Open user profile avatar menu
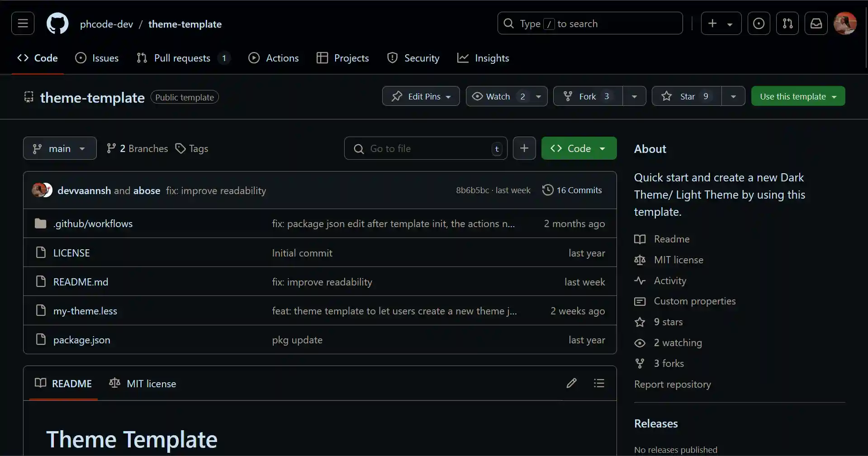868x456 pixels. pyautogui.click(x=845, y=24)
